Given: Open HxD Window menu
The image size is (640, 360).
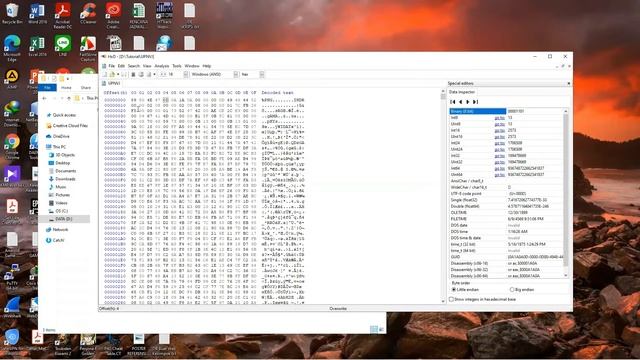Looking at the screenshot, I should tap(192, 66).
